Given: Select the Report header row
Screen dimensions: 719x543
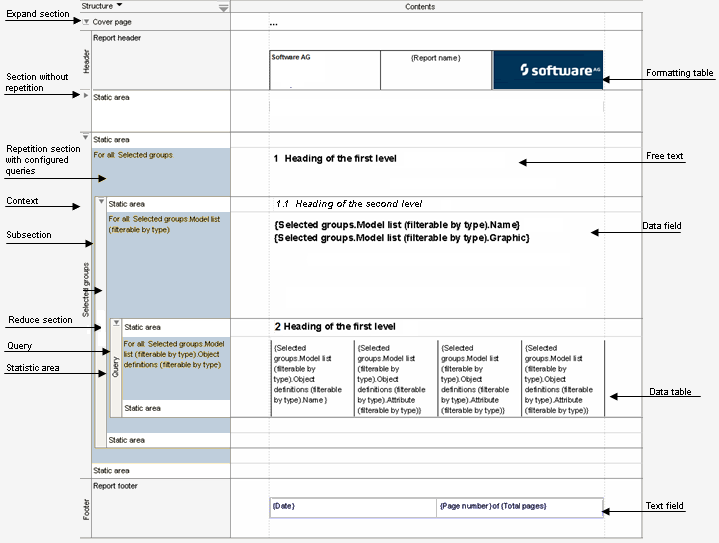Looking at the screenshot, I should click(x=161, y=60).
